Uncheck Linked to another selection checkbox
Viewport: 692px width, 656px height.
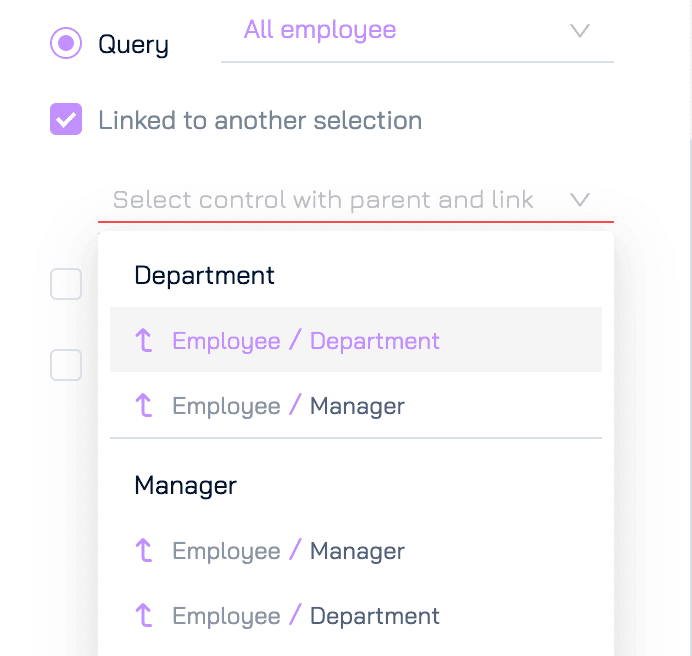click(x=66, y=119)
